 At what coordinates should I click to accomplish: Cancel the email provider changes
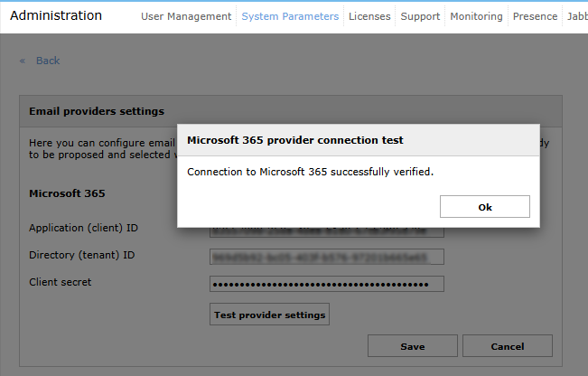(507, 346)
